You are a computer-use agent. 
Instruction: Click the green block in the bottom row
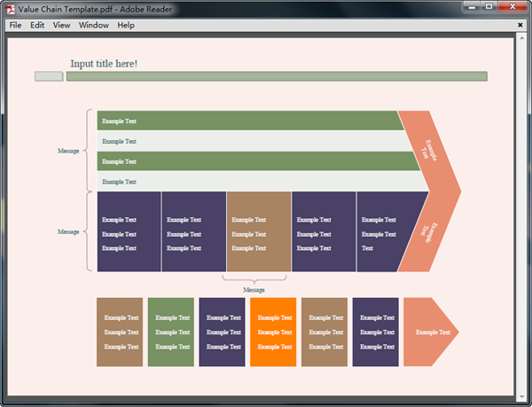tap(171, 332)
